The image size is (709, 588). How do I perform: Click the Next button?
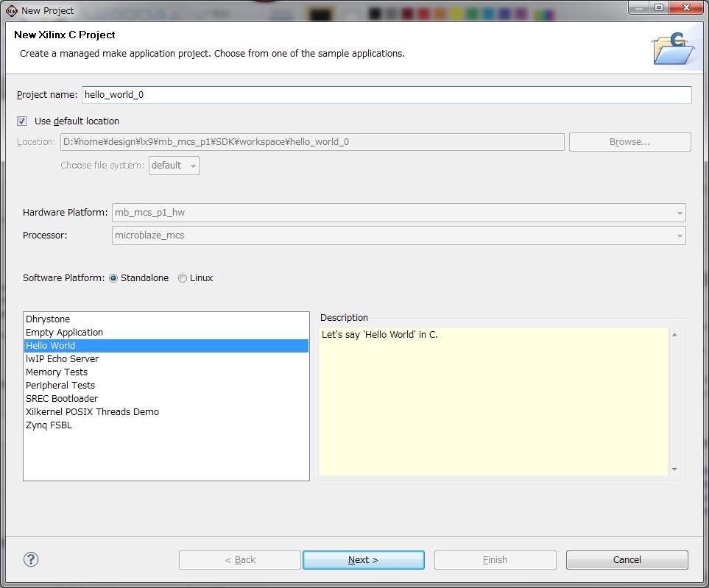(x=363, y=560)
